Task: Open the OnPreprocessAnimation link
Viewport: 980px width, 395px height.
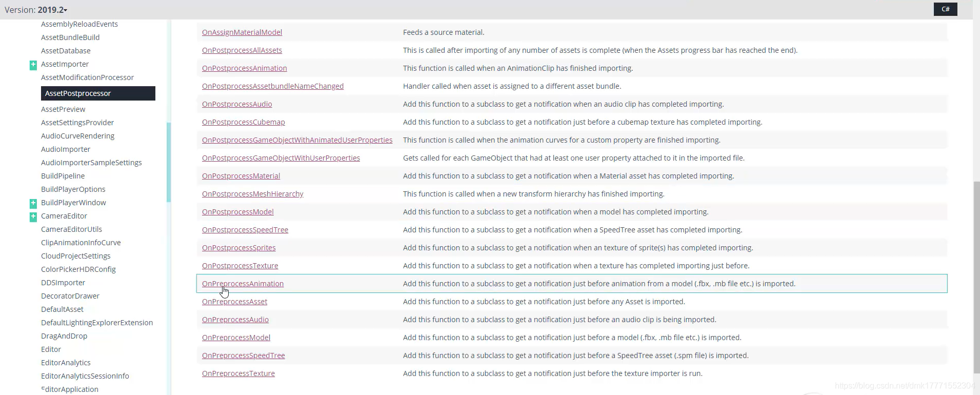Action: [243, 284]
